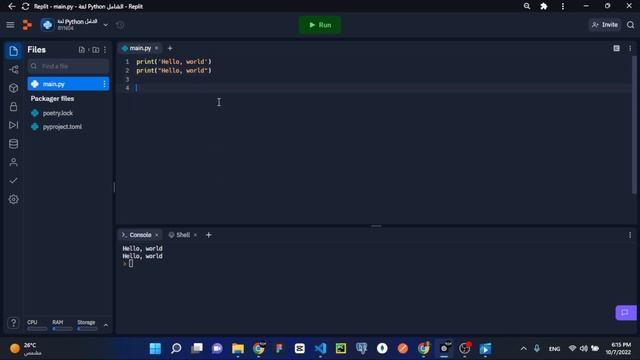Open editor pane three-dot menu
The height and width of the screenshot is (360, 640).
(x=630, y=48)
